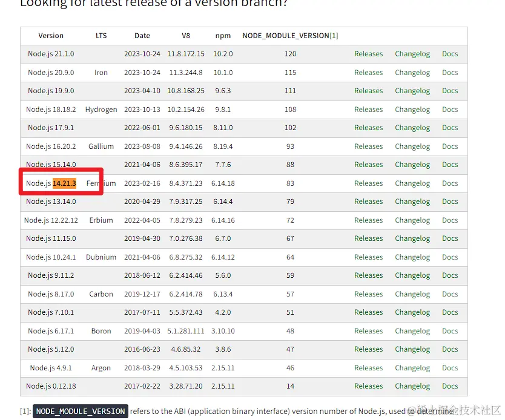The image size is (505, 420).
Task: Click the Node.js 21.1.0 version cell
Action: tap(51, 54)
